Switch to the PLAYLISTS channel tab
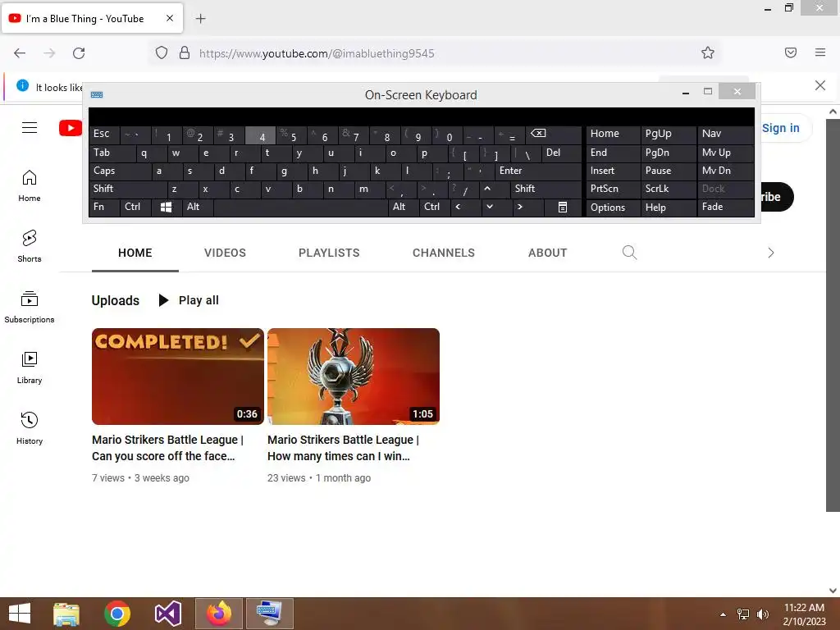 tap(329, 253)
